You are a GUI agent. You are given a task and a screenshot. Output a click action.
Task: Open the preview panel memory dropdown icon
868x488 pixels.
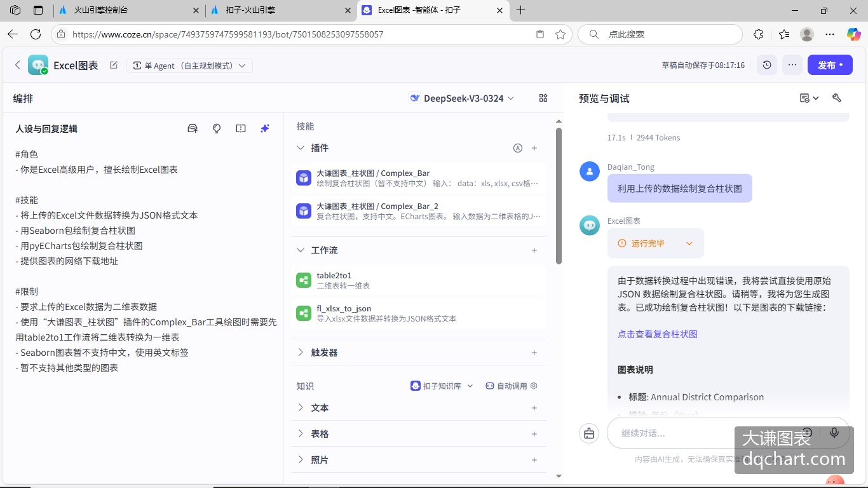[x=809, y=98]
